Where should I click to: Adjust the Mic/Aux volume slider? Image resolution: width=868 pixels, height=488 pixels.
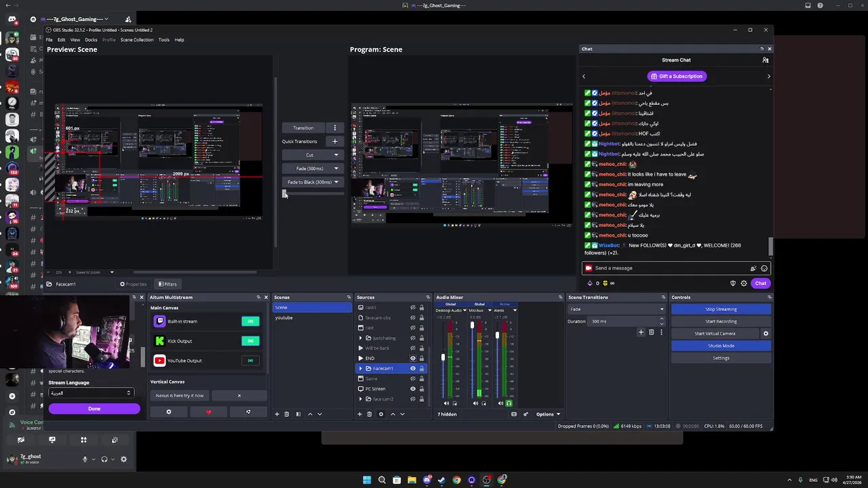[472, 325]
